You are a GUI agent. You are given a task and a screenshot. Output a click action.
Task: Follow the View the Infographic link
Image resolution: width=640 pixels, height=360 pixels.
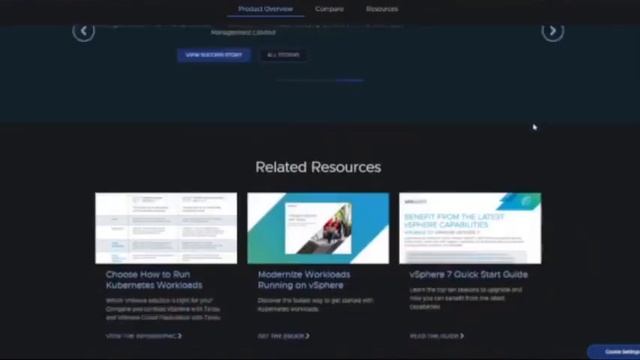click(144, 336)
